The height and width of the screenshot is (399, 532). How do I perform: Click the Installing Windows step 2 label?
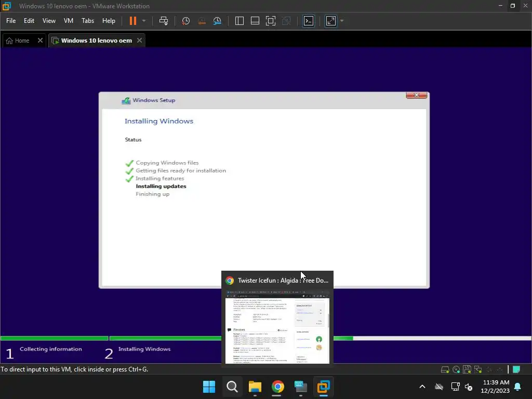(x=144, y=349)
